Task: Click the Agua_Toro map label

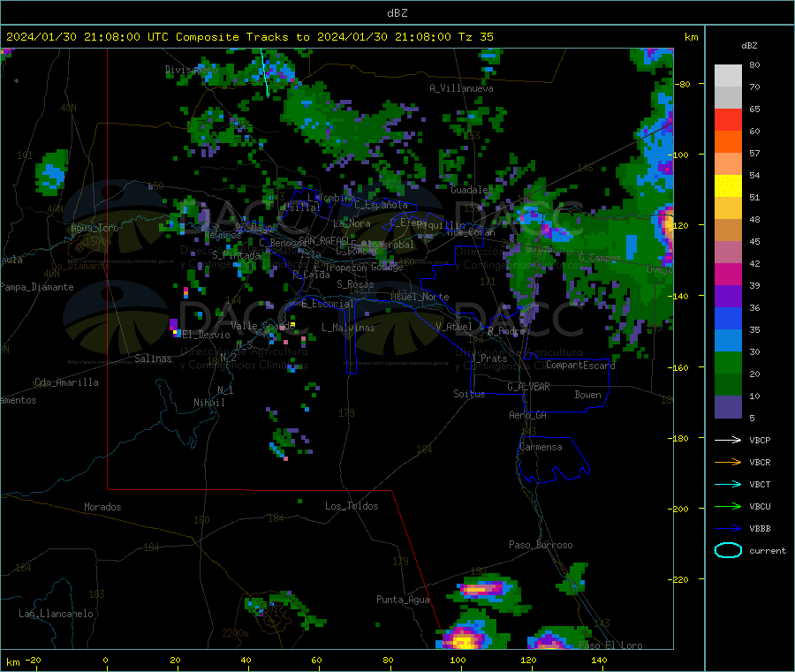Action: [95, 228]
